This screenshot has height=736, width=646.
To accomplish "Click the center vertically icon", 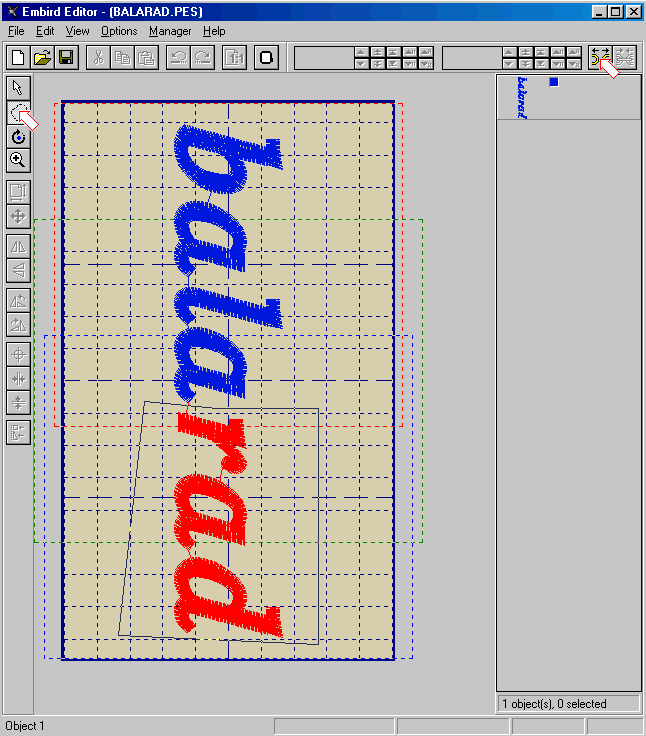I will tap(18, 402).
